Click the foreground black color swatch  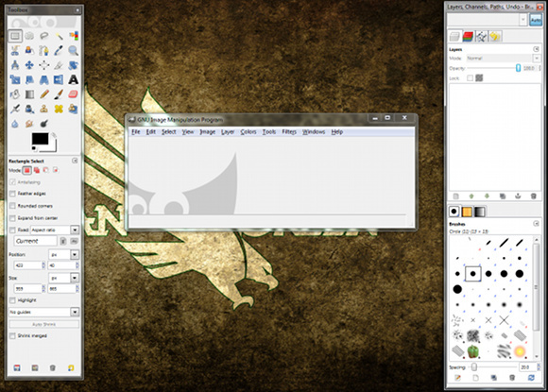pos(40,139)
